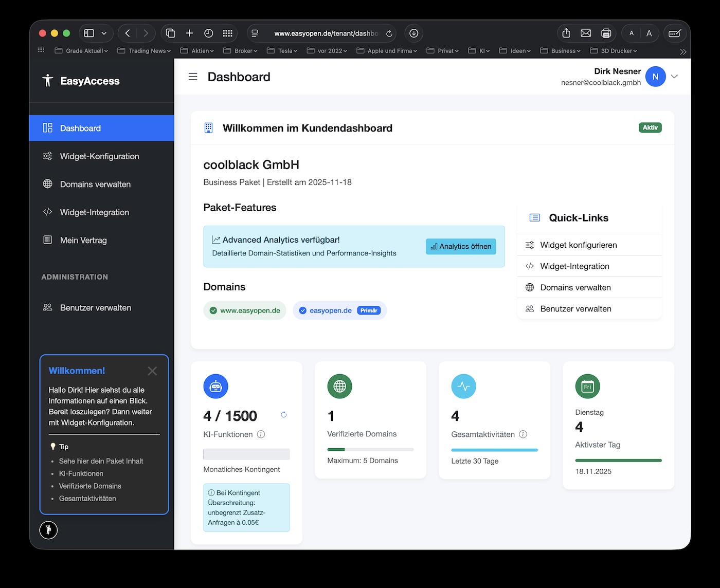Expand the Tesla bookmarks folder
This screenshot has height=588, width=720.
click(x=285, y=50)
